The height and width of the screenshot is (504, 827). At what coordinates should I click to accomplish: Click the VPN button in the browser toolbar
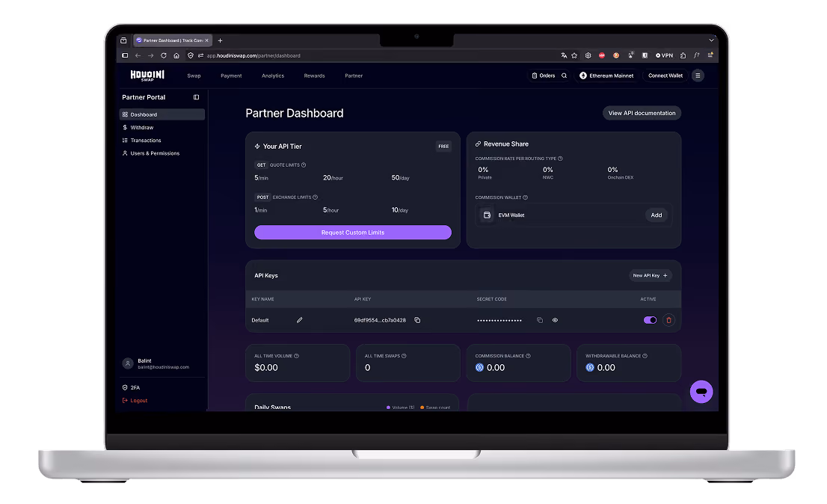point(665,55)
